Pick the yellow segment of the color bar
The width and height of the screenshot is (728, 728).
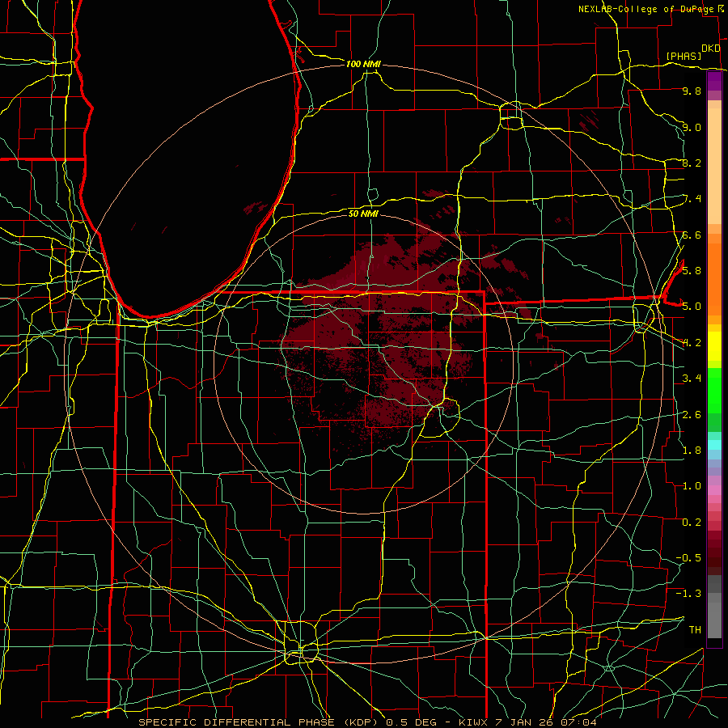click(x=714, y=346)
